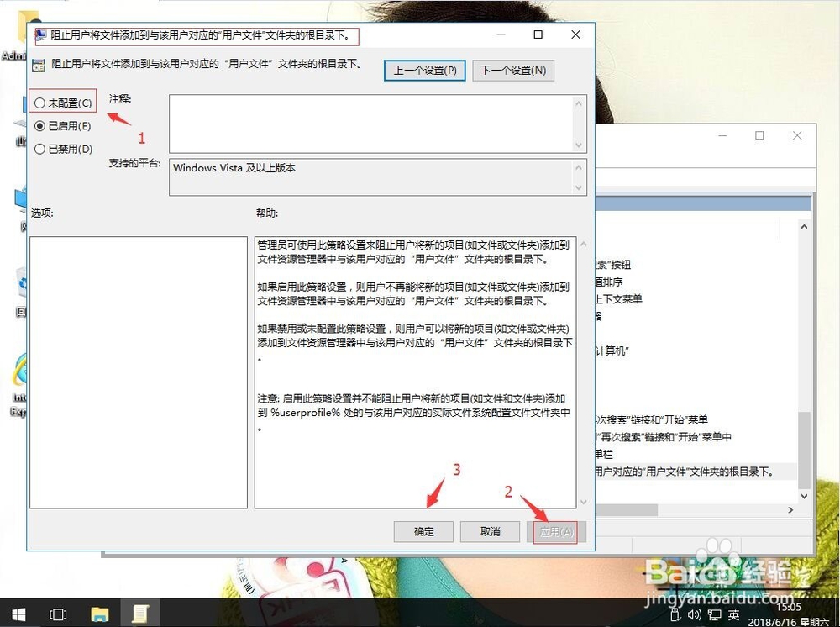This screenshot has width=840, height=627.
Task: Click the Start button on the taskbar
Action: pyautogui.click(x=17, y=614)
